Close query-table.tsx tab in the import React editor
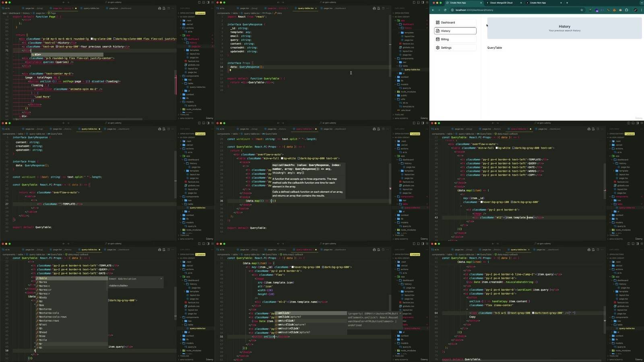 (x=316, y=8)
